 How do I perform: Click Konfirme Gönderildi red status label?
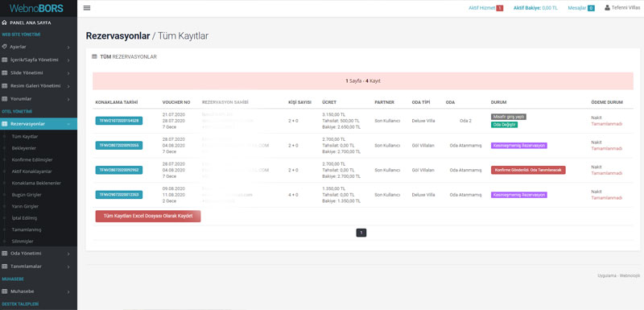[x=528, y=170]
